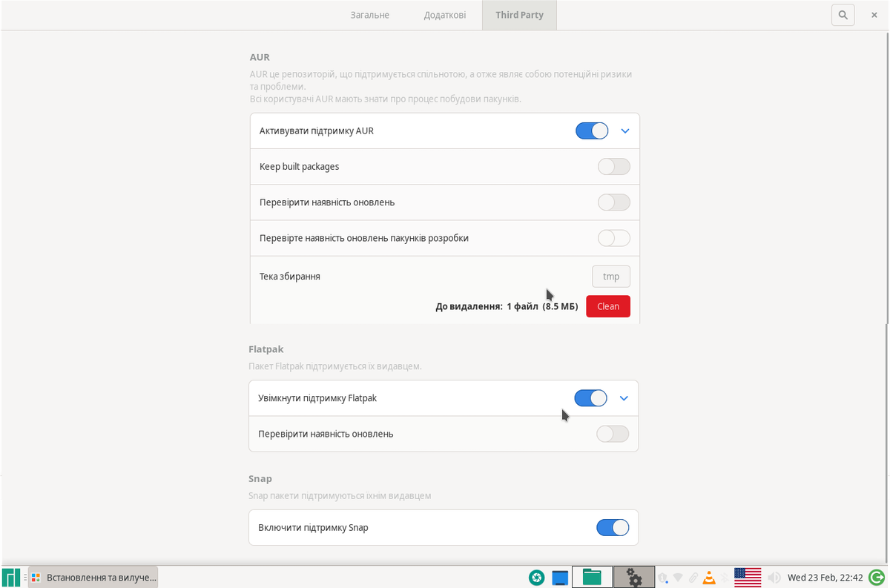Toggle 'Перевірте наявність оновлень пакунків розробки' switch
Viewport: 890px width, 588px height.
pos(614,238)
